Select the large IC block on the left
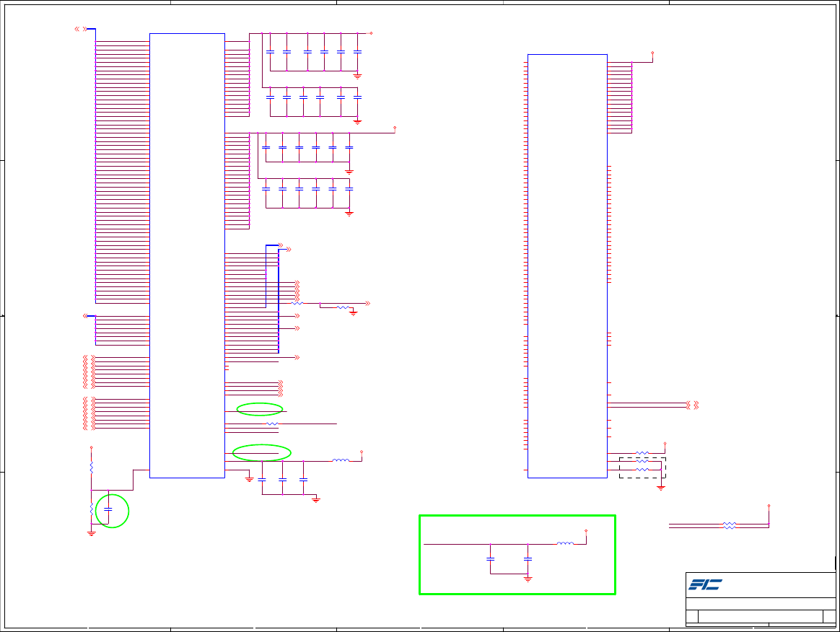Screen dimensions: 840x632 (x=187, y=255)
